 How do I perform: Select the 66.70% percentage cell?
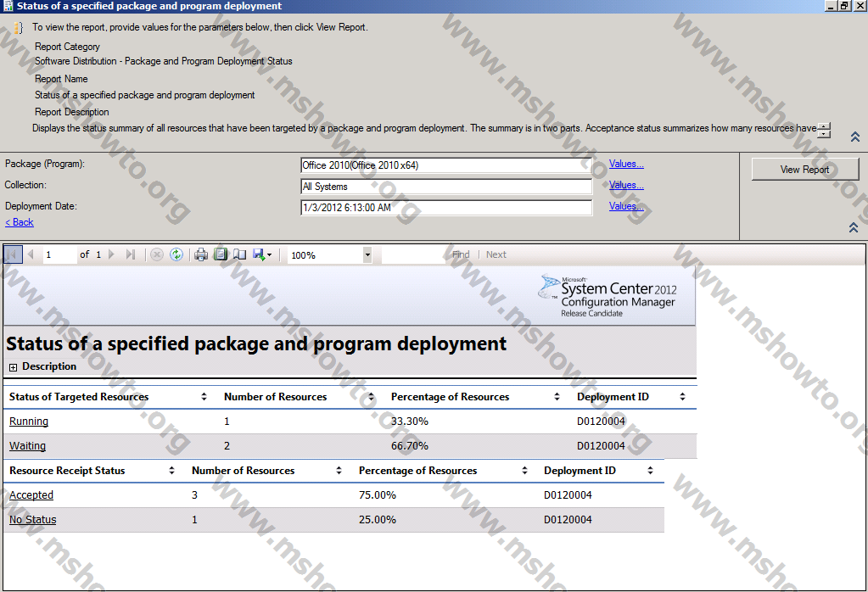[x=410, y=446]
